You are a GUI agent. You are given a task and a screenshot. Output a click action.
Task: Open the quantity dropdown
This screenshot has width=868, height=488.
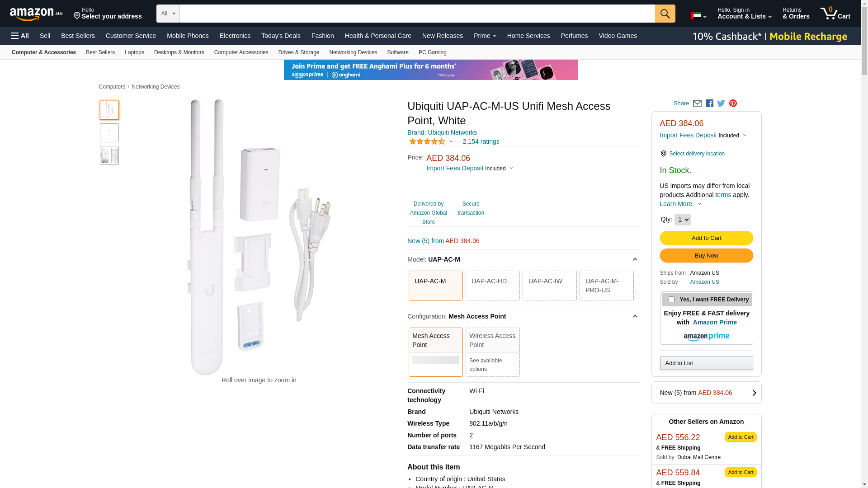[682, 220]
